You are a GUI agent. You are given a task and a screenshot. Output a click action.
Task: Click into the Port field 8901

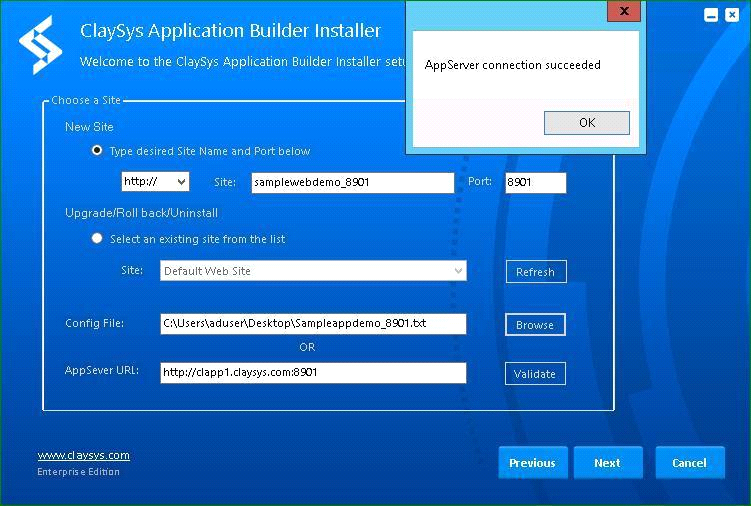click(536, 183)
